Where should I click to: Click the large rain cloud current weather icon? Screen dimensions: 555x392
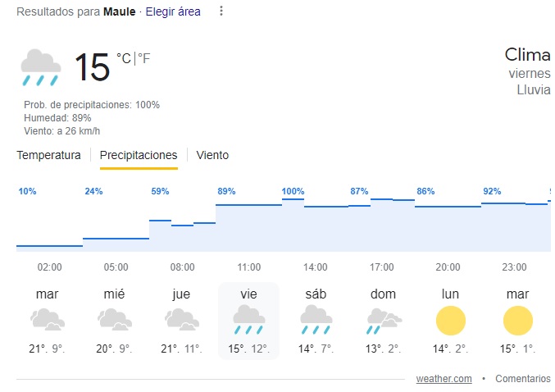(40, 67)
